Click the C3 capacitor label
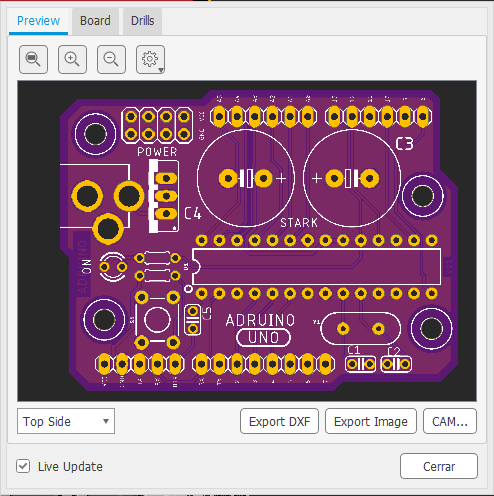 point(405,144)
